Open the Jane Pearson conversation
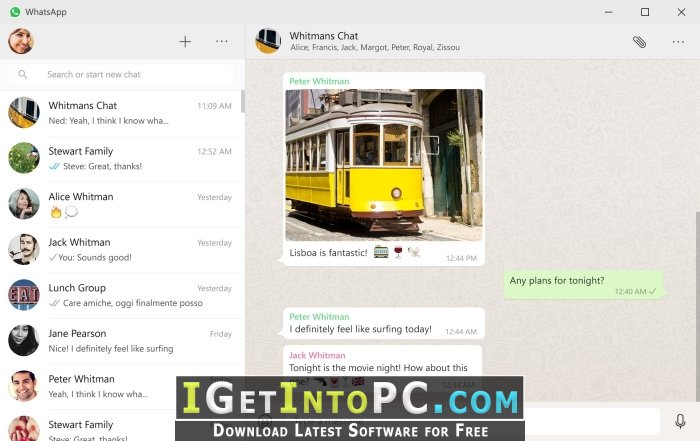Image resolution: width=700 pixels, height=441 pixels. [x=121, y=341]
